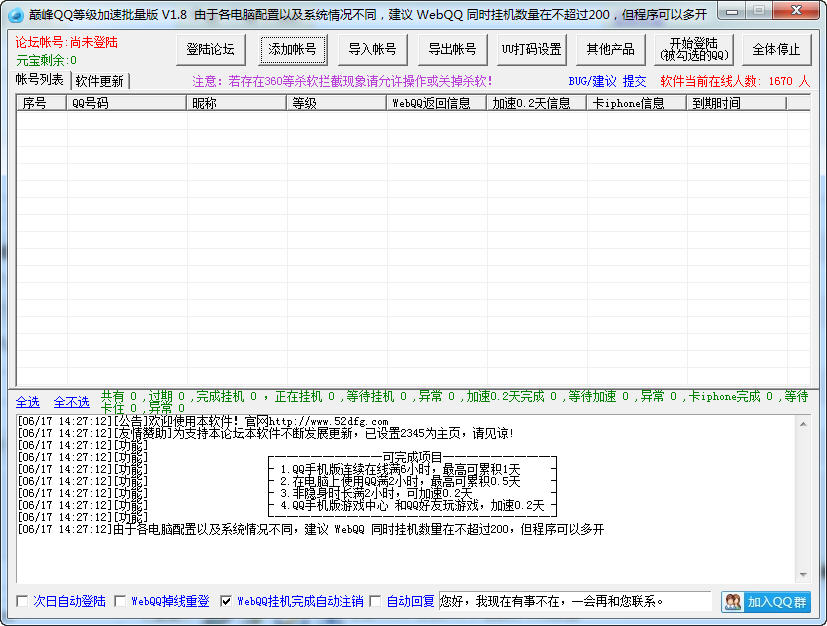The width and height of the screenshot is (827, 626).
Task: Click the 添加帐号 button
Action: [293, 50]
